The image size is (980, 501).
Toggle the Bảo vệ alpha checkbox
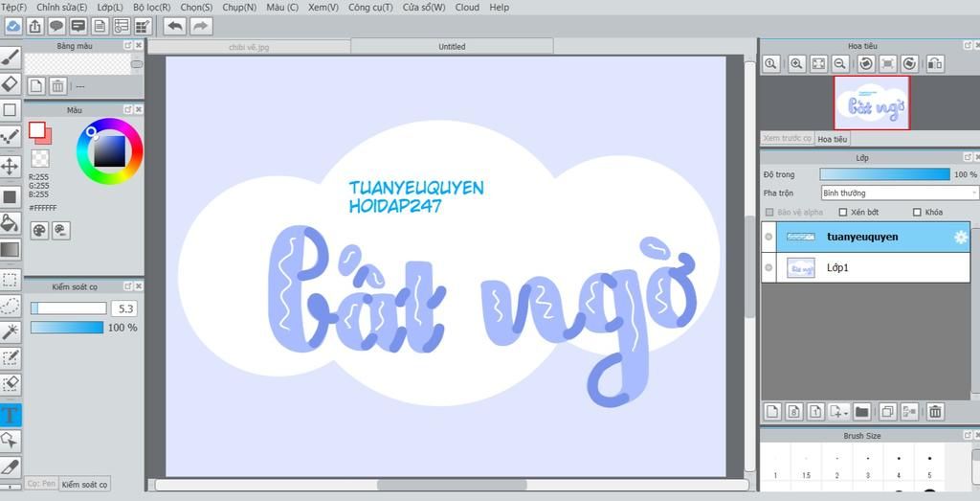coord(769,212)
